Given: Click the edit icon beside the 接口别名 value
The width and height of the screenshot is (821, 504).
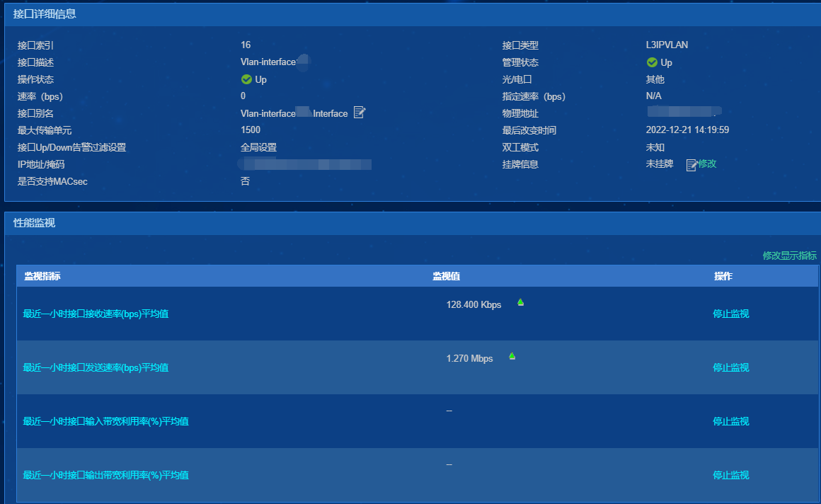Looking at the screenshot, I should [x=360, y=113].
